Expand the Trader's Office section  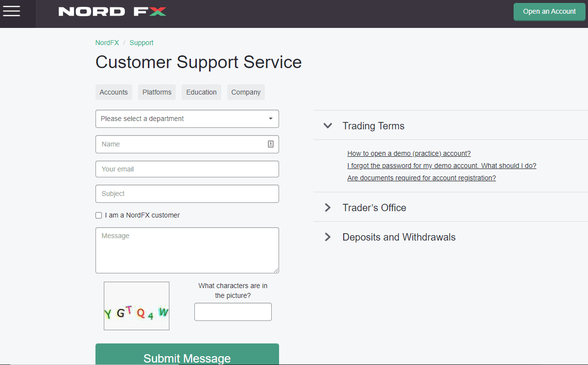click(x=450, y=208)
